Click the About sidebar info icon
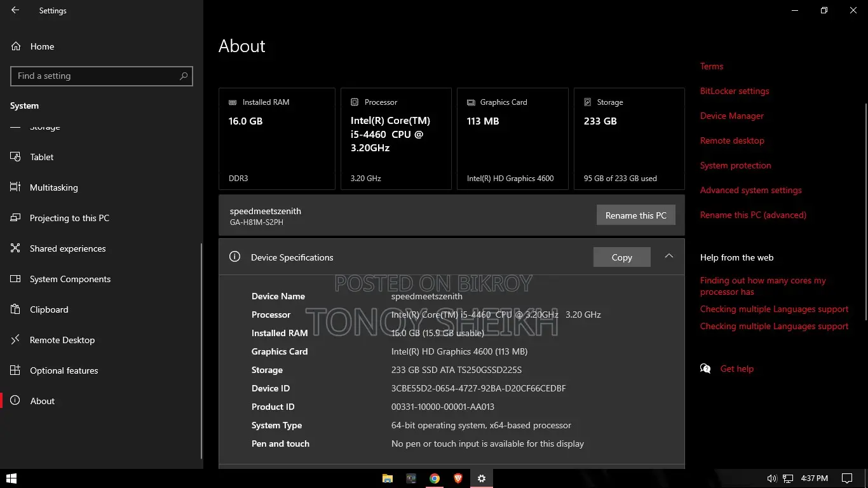Image resolution: width=868 pixels, height=488 pixels. tap(16, 401)
